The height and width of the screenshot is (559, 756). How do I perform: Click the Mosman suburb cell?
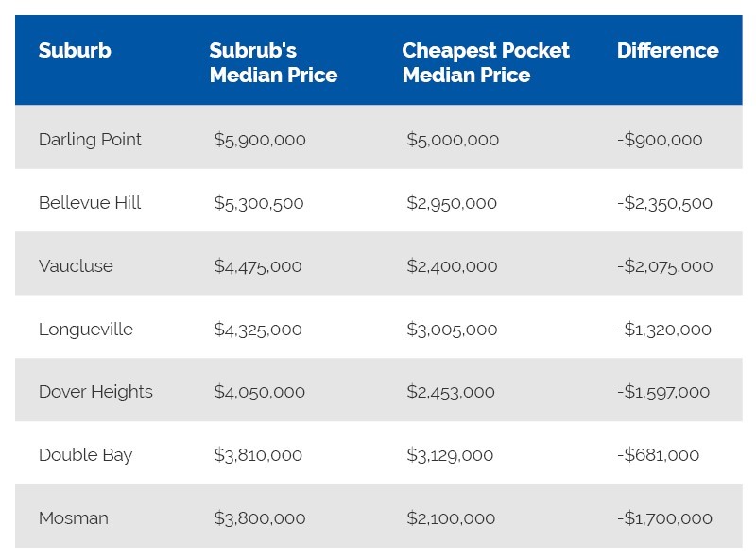pyautogui.click(x=74, y=518)
